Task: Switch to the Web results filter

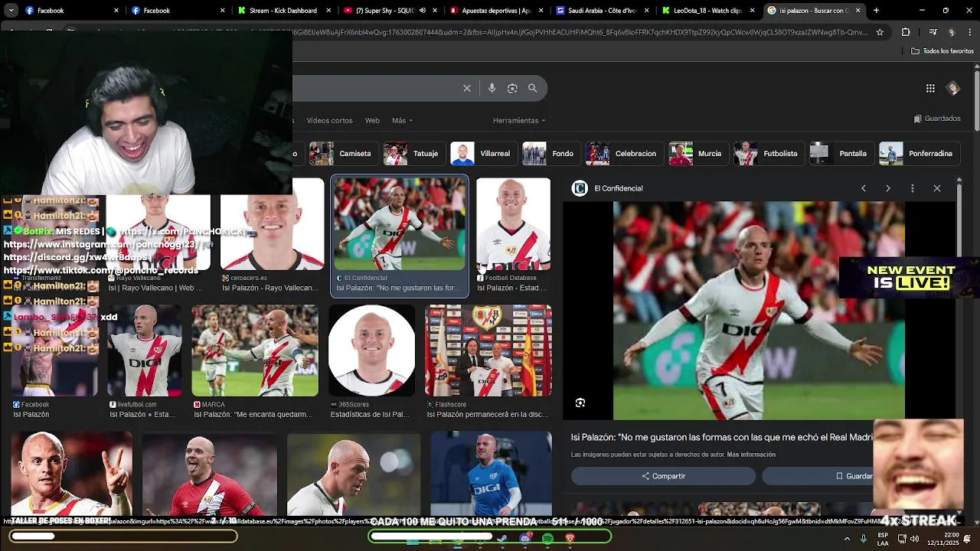Action: [x=372, y=120]
